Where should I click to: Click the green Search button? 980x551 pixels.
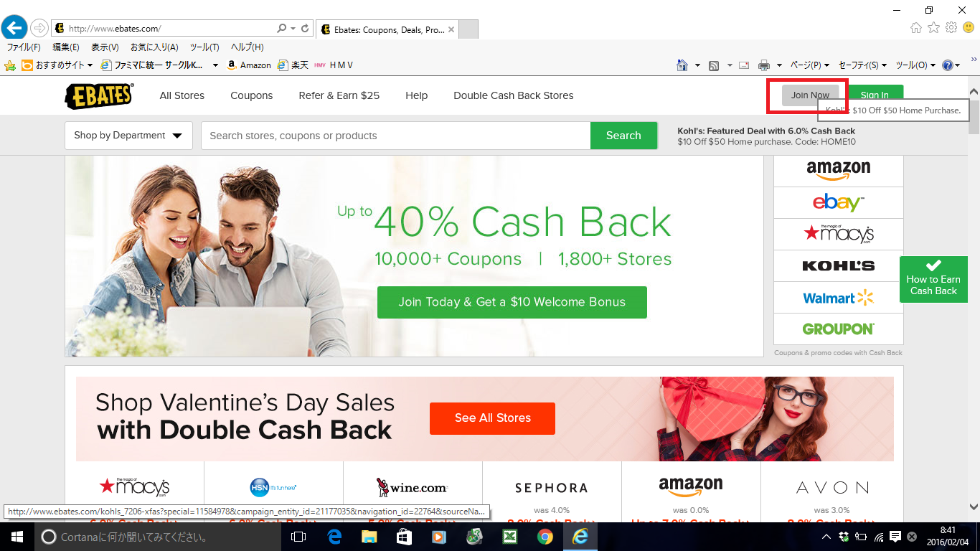point(623,136)
